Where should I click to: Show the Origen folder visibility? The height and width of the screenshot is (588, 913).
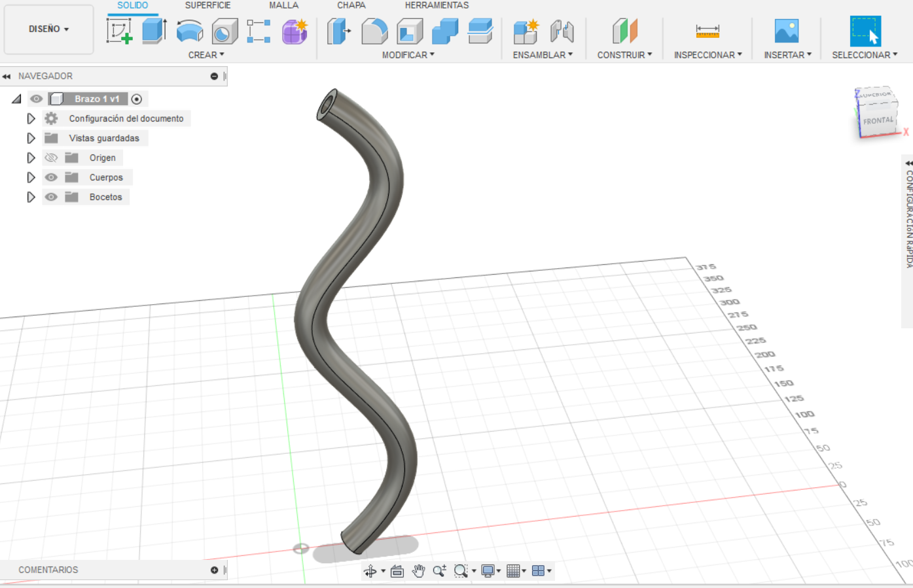click(x=50, y=157)
